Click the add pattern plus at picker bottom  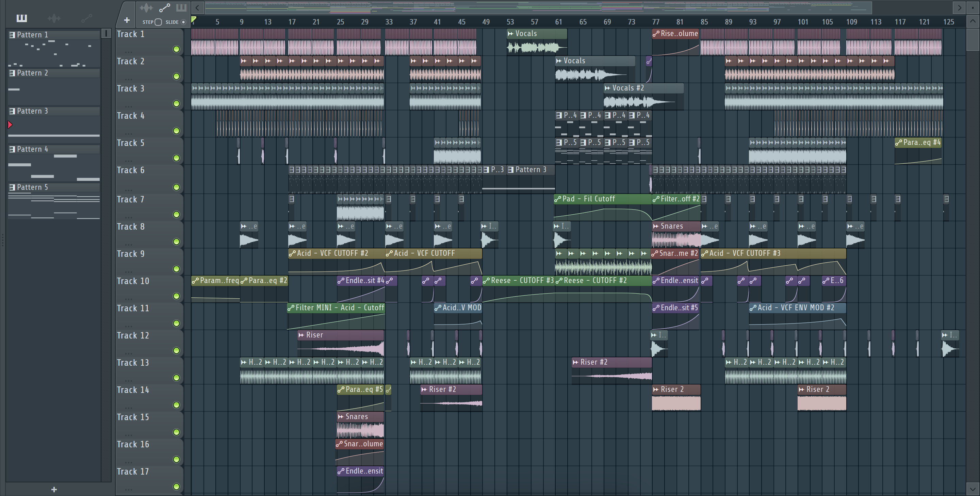pos(54,489)
